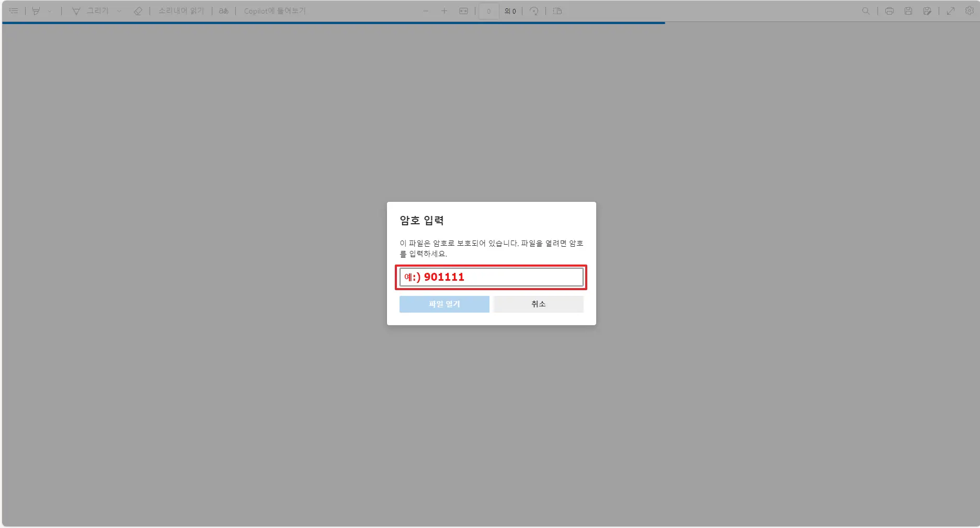Click the print icon

pos(890,11)
